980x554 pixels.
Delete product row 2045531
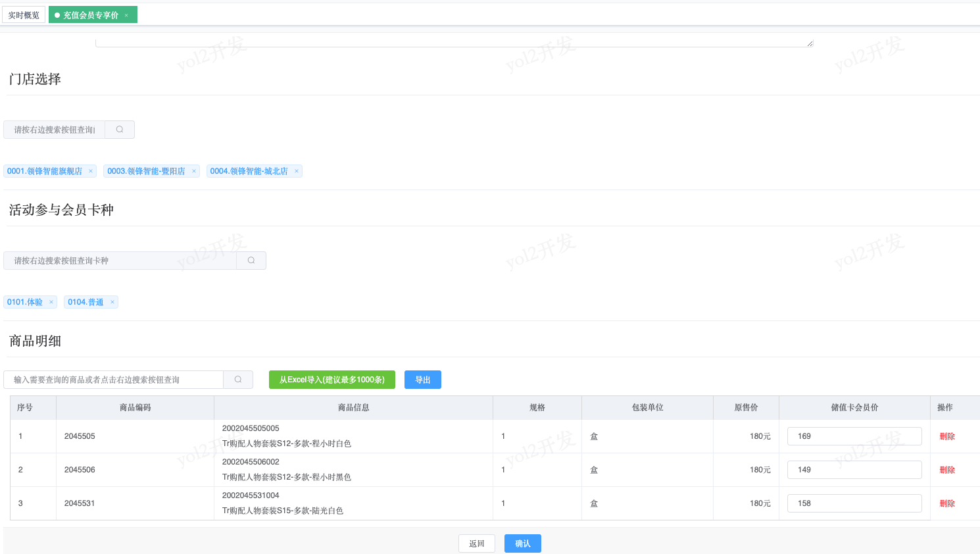click(x=946, y=503)
